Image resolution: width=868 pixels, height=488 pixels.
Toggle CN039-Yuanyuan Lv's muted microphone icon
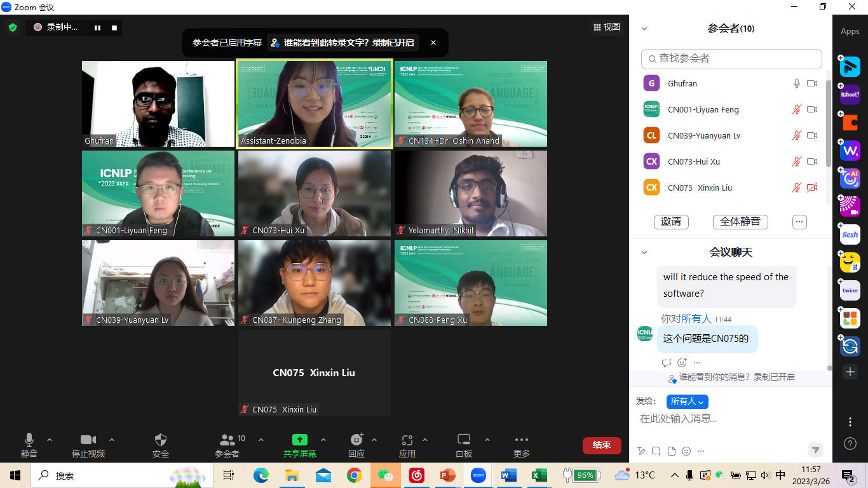click(797, 135)
